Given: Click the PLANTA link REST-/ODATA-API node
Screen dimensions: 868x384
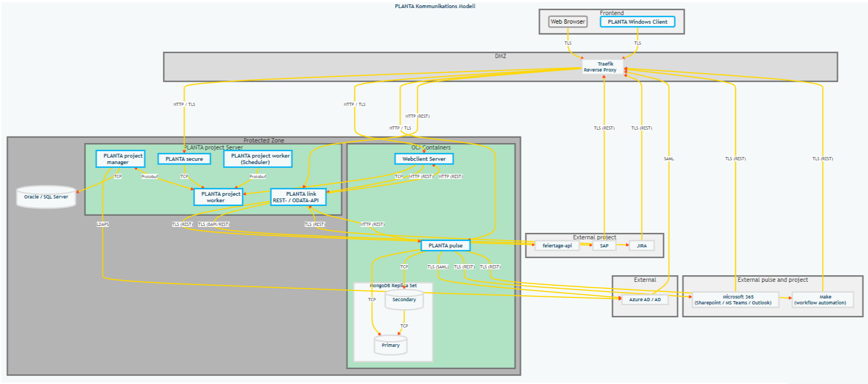Looking at the screenshot, I should tap(298, 197).
